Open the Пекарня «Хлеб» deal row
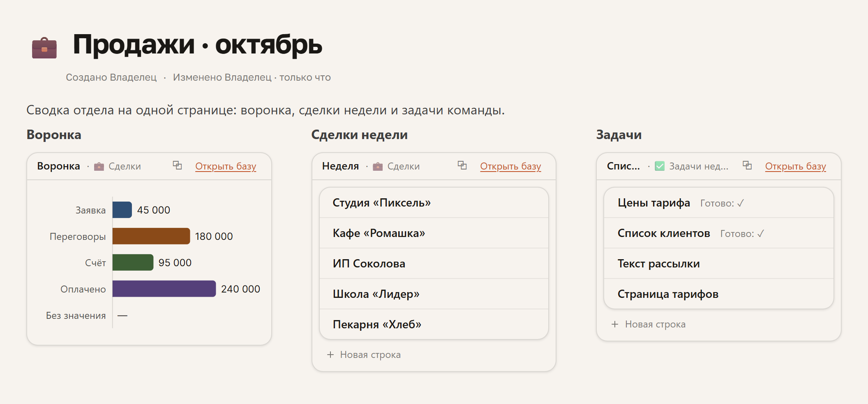Viewport: 868px width, 404px height. click(434, 325)
